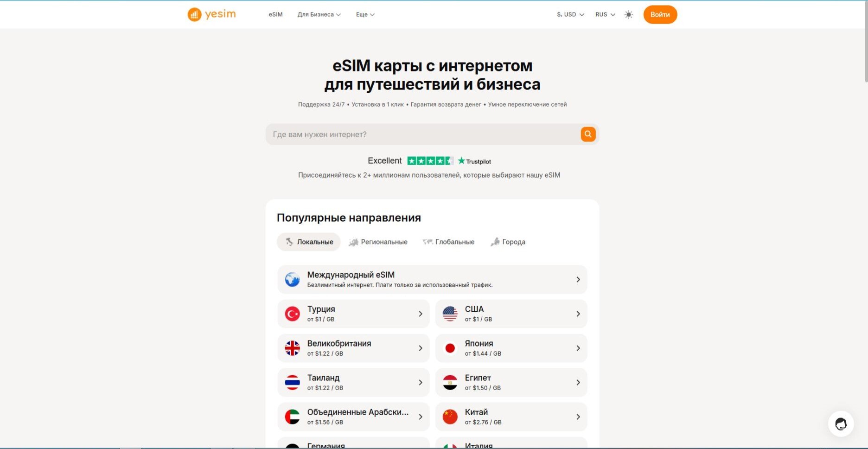Switch to the Глобальные tab

[x=448, y=242]
